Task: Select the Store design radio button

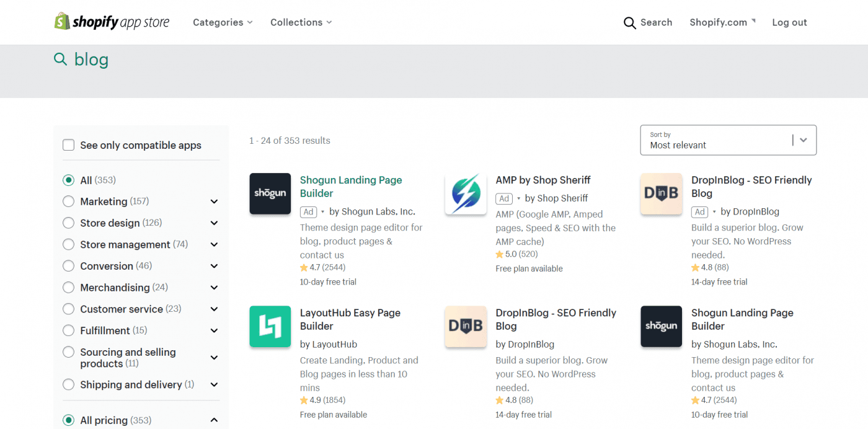Action: point(68,223)
